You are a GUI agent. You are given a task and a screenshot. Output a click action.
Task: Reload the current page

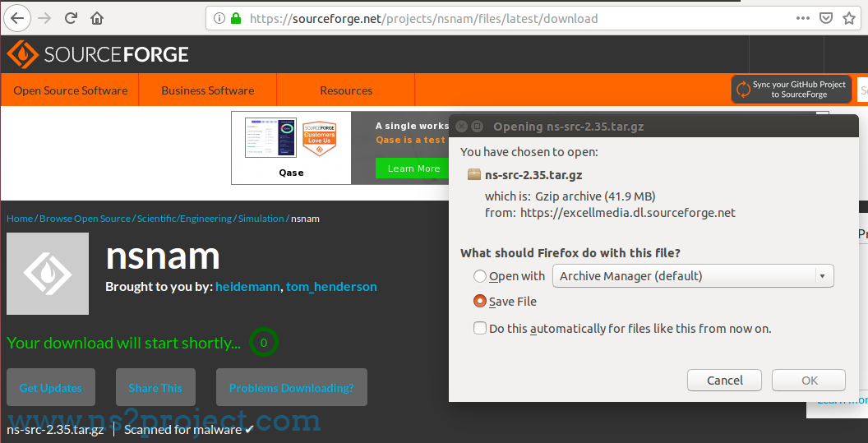71,18
